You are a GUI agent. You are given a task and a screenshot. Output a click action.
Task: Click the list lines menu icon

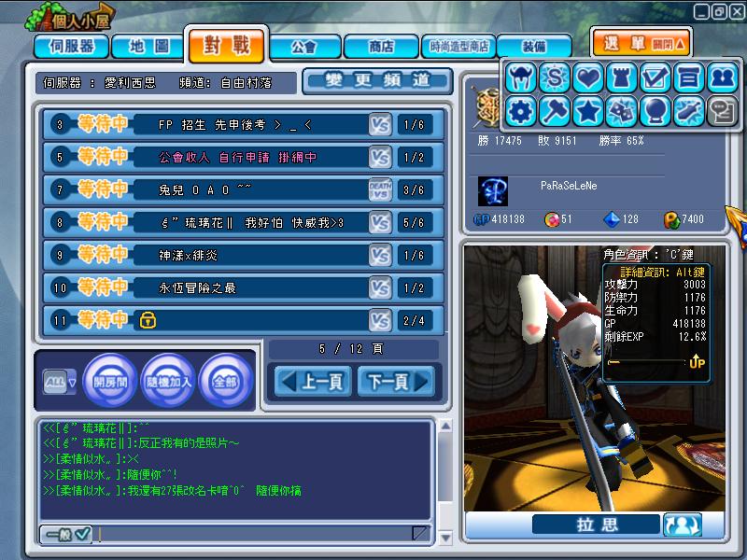point(688,77)
